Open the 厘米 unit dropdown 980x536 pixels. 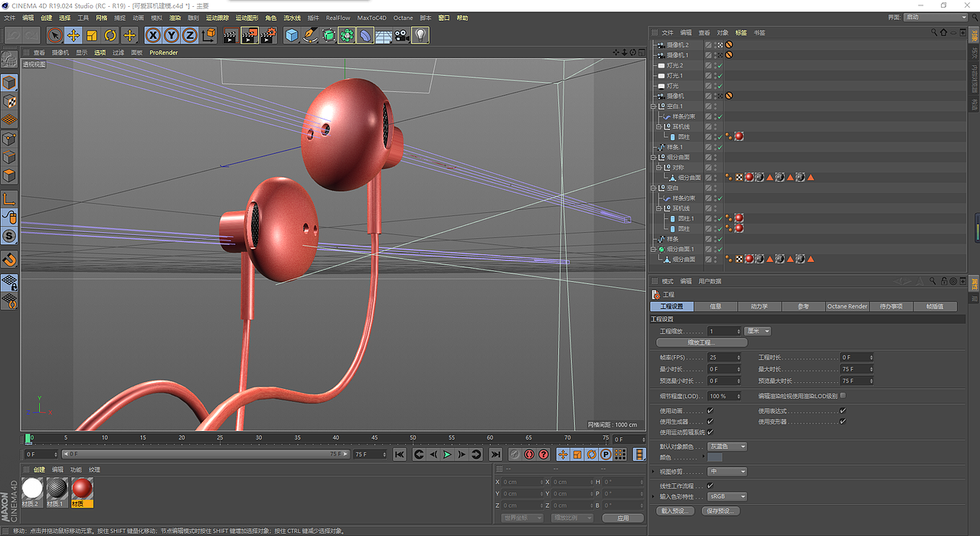click(757, 332)
